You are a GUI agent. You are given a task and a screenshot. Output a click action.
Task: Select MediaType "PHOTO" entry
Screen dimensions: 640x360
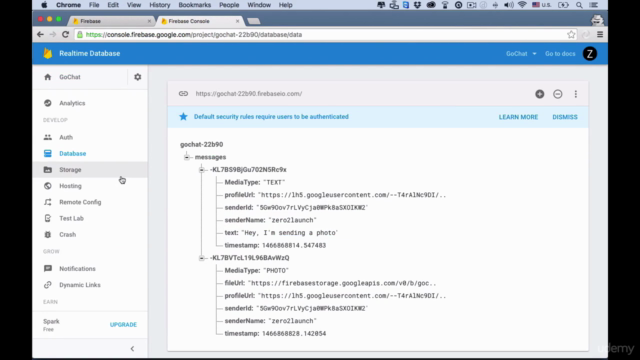(257, 270)
